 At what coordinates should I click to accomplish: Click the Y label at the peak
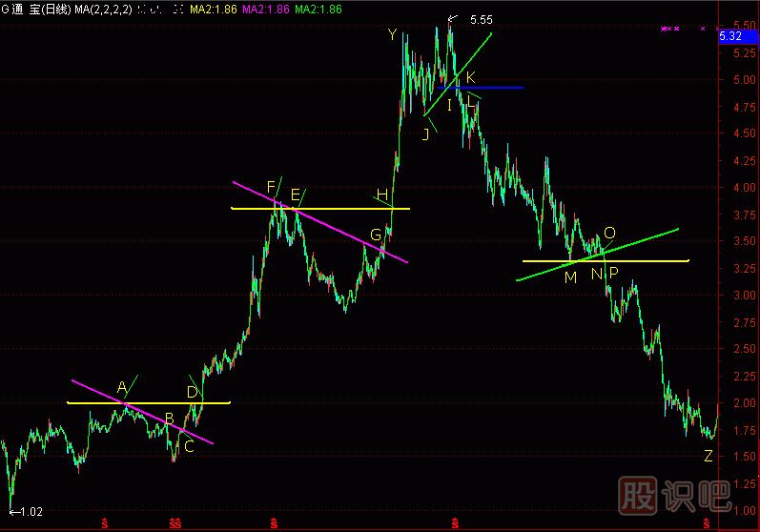click(392, 35)
